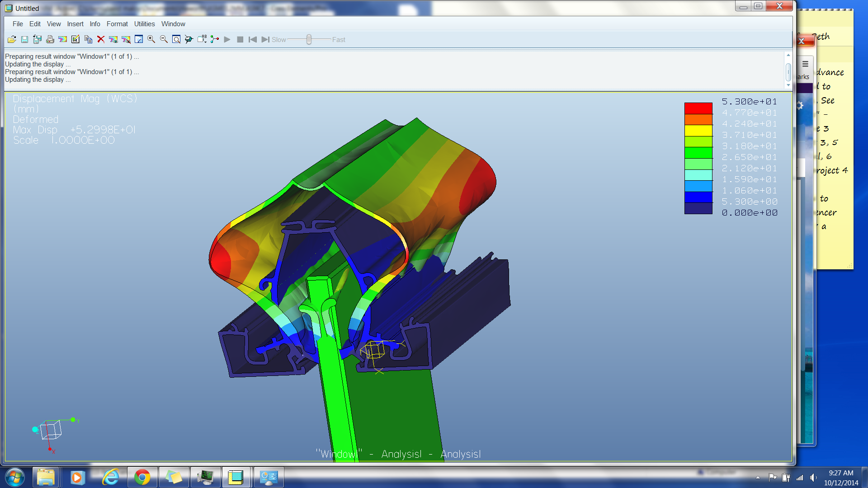This screenshot has width=868, height=488.
Task: Open Google Chrome from the taskbar
Action: click(142, 477)
